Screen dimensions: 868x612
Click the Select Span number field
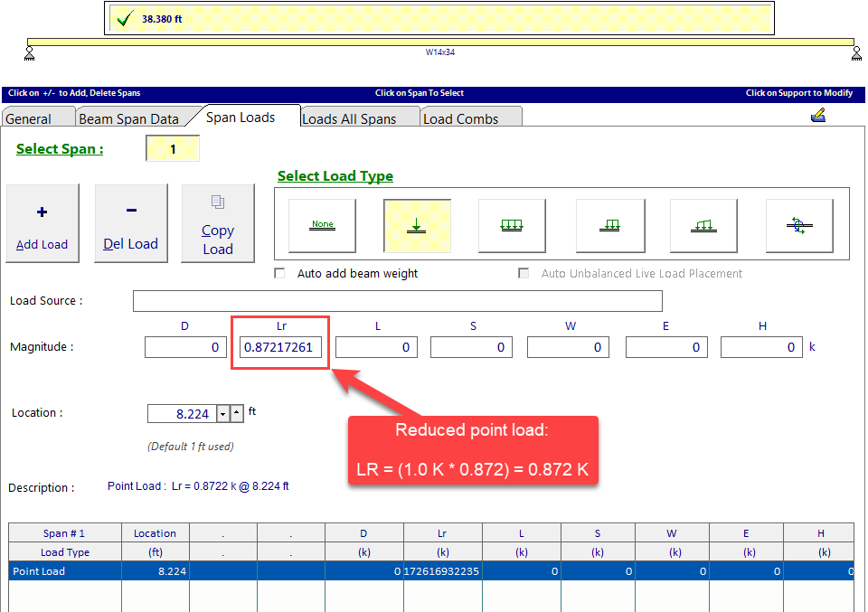click(x=173, y=149)
